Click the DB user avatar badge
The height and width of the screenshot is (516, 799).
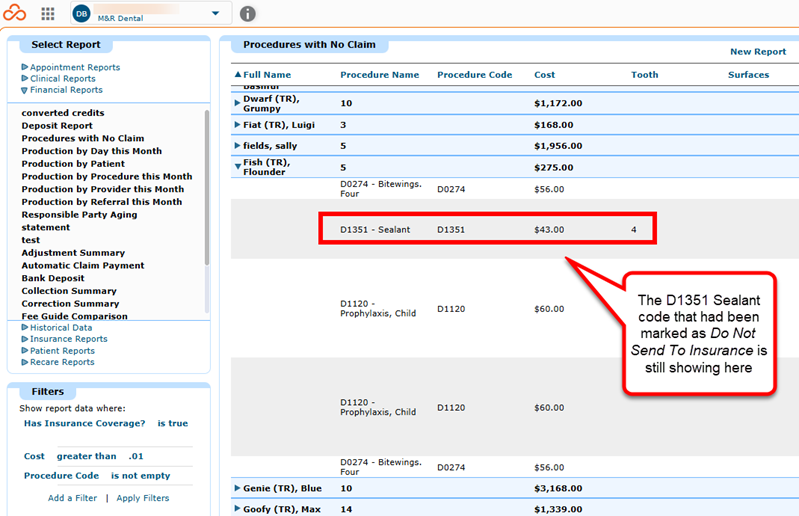(x=82, y=14)
